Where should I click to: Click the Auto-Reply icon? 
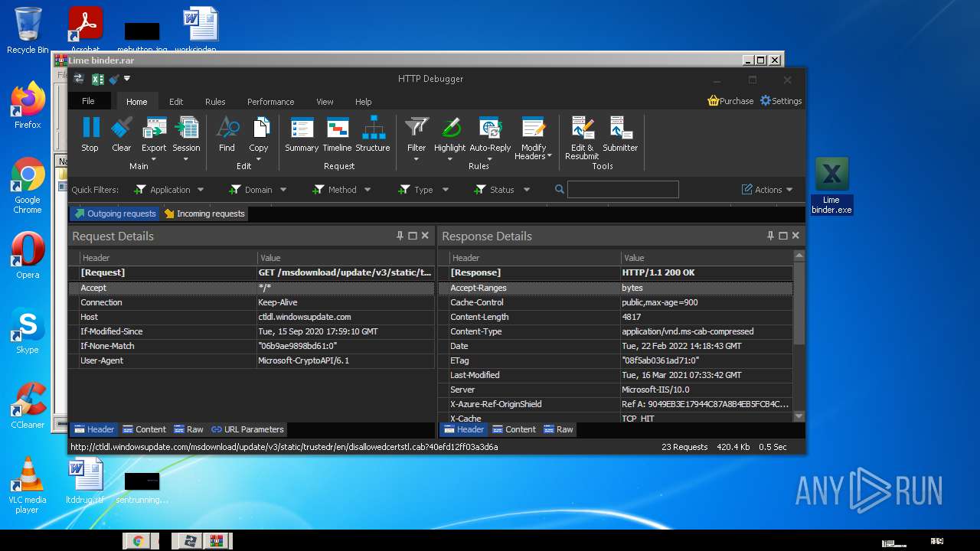click(490, 127)
